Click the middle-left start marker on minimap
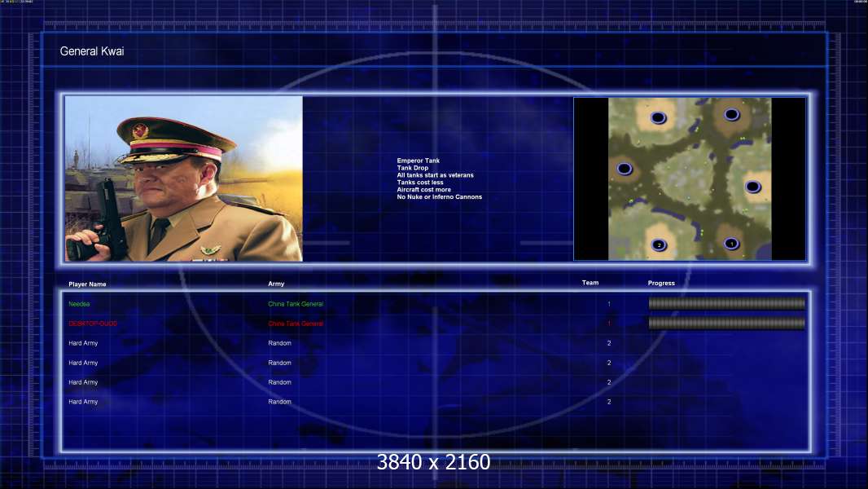Viewport: 868px width, 489px height. coord(625,169)
